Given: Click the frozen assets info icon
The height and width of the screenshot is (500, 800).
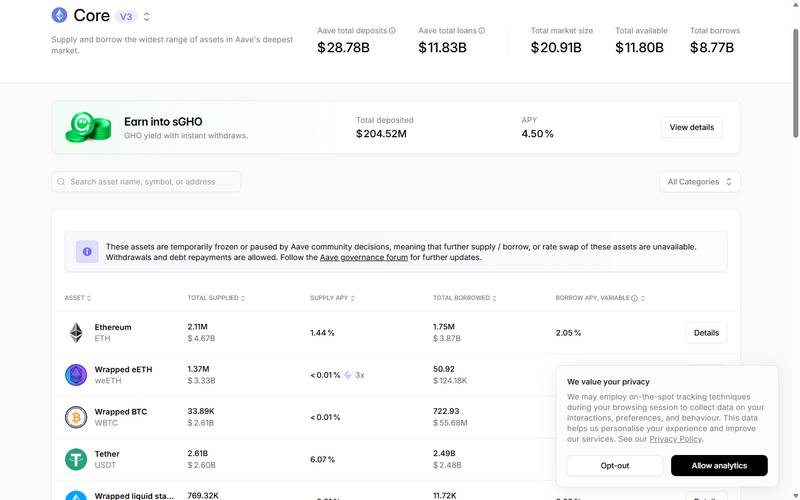Looking at the screenshot, I should [87, 252].
